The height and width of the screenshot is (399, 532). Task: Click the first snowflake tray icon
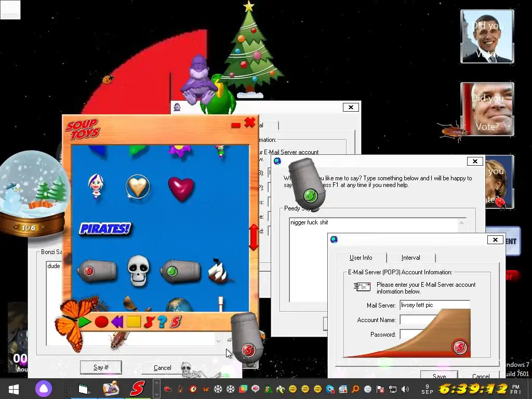tap(218, 389)
